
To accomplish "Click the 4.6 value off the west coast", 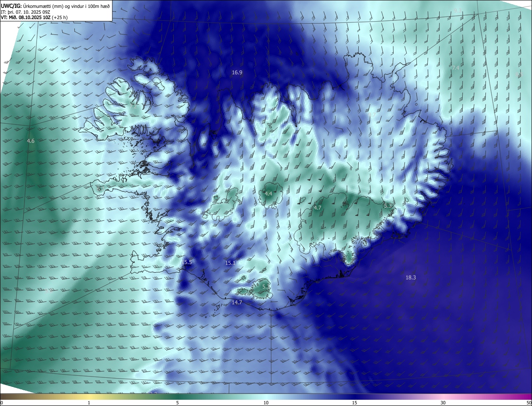I will point(31,142).
